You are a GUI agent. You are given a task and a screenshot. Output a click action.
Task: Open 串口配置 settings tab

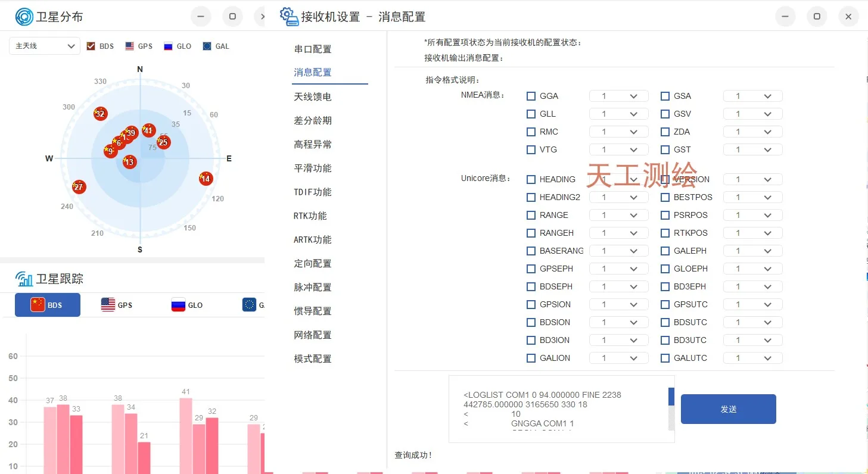click(x=313, y=49)
